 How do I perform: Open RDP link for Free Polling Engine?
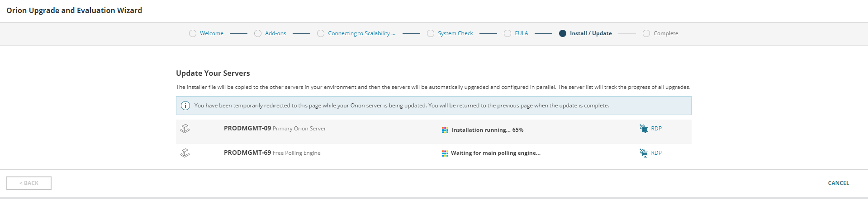(656, 153)
